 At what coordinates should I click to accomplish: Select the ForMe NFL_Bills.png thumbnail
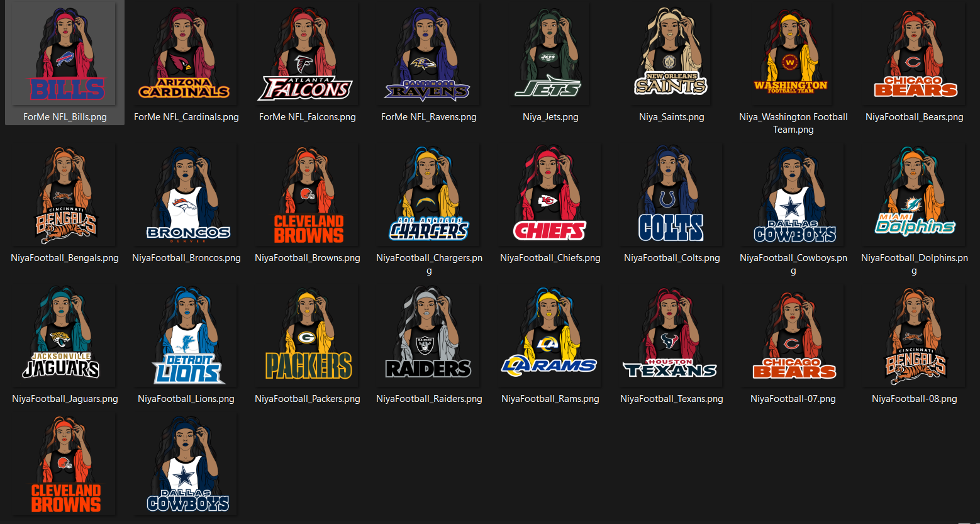tap(65, 57)
